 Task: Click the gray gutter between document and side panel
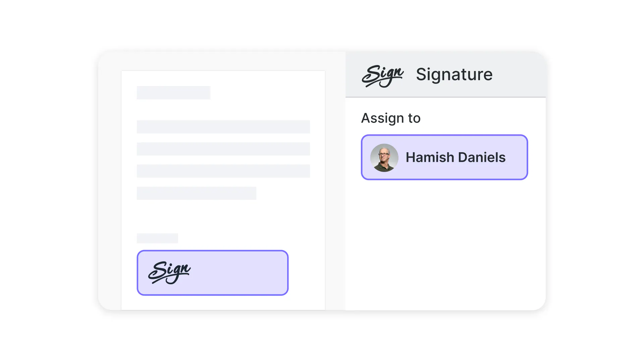[335, 181]
